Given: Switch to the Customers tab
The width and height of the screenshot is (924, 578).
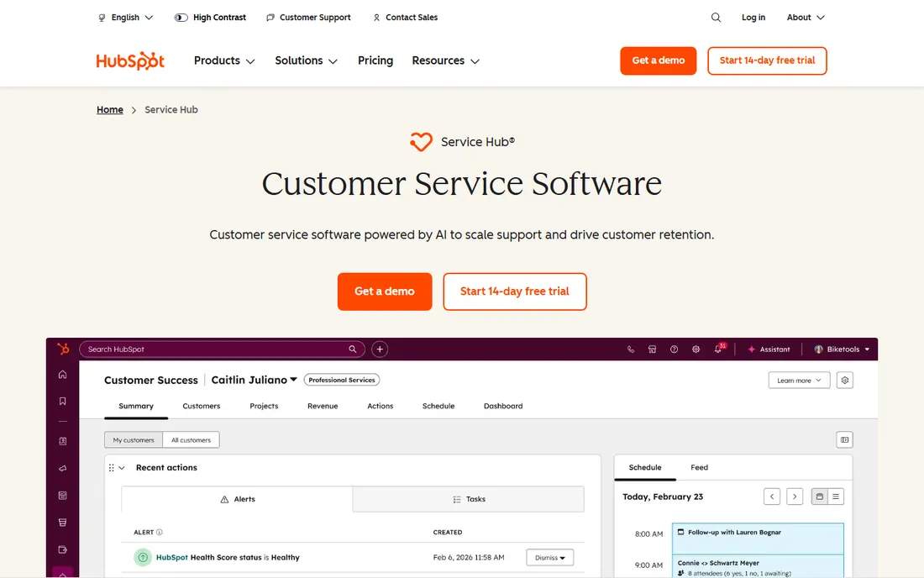Looking at the screenshot, I should tap(202, 406).
